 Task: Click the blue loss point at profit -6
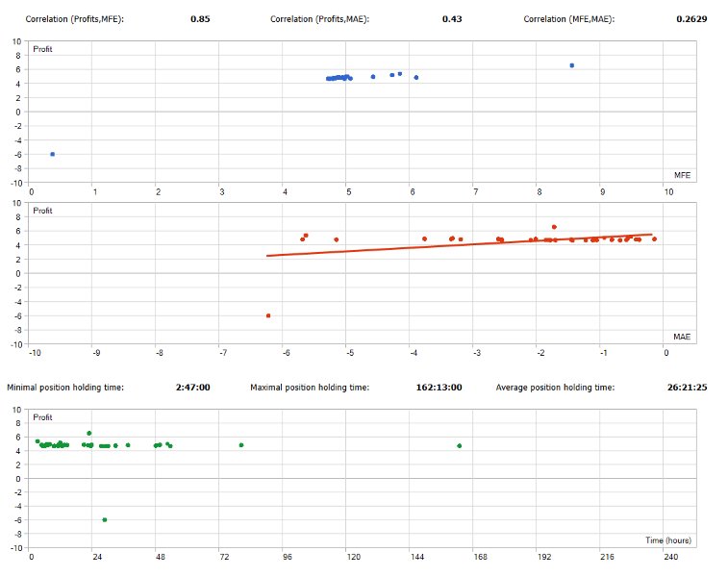tap(53, 154)
